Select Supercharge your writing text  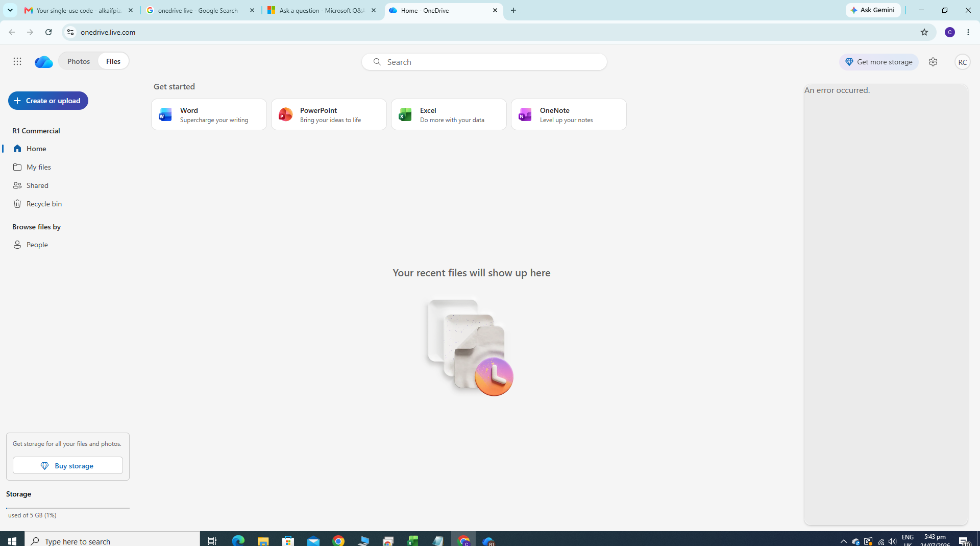(x=214, y=120)
